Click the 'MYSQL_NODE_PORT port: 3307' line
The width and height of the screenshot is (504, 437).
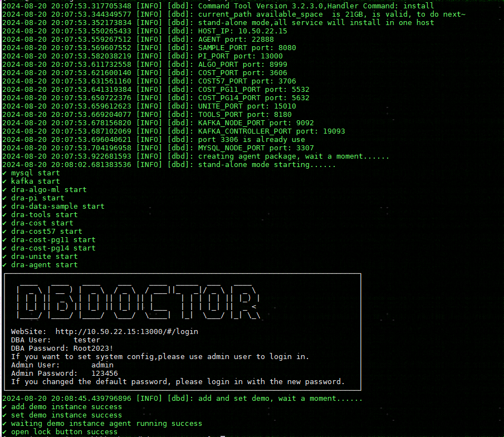tap(256, 148)
